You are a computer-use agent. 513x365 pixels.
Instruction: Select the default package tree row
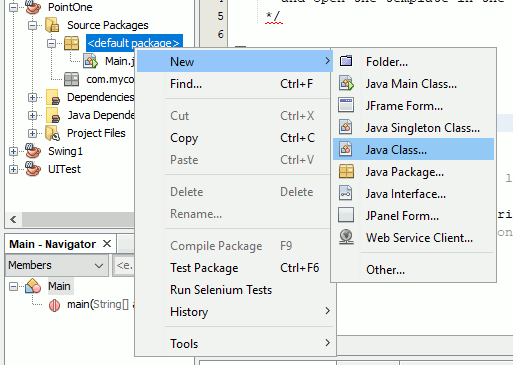134,43
